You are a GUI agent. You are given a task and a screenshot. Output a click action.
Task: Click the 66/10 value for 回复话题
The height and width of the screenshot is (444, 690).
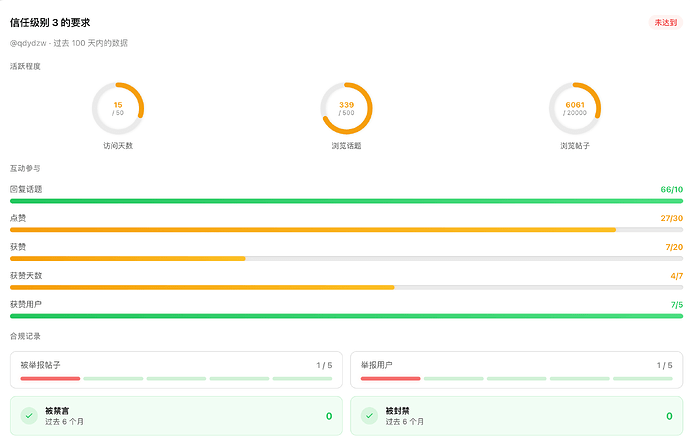[x=672, y=190]
